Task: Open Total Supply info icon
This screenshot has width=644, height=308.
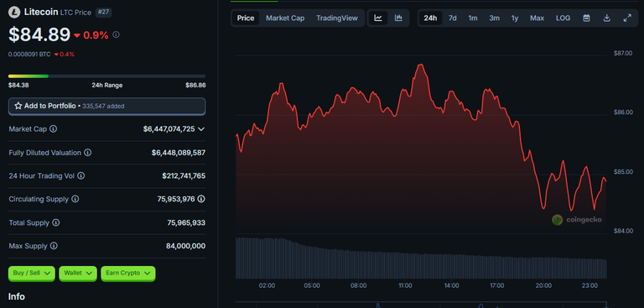Action: [56, 223]
